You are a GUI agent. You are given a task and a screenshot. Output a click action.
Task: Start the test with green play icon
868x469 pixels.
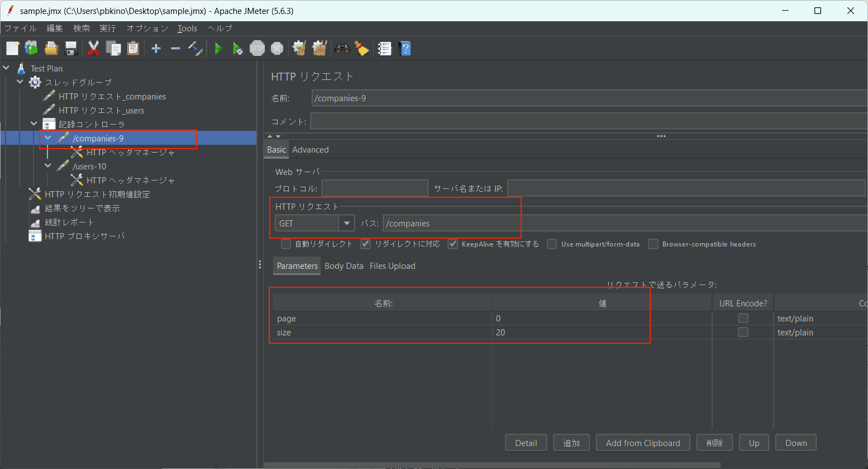(218, 49)
